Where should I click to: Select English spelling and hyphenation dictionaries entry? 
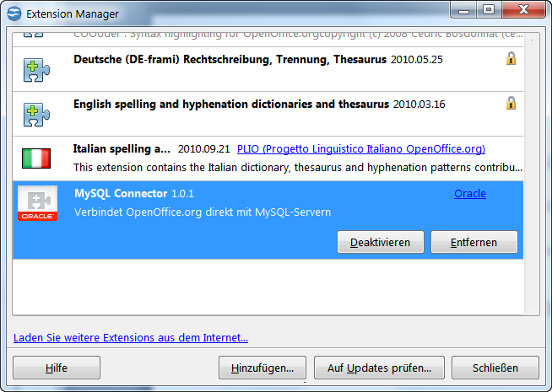pos(268,114)
